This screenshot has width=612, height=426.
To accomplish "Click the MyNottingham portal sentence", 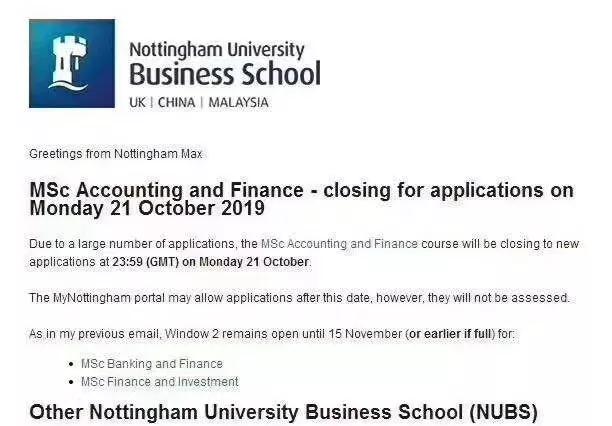I will 298,297.
